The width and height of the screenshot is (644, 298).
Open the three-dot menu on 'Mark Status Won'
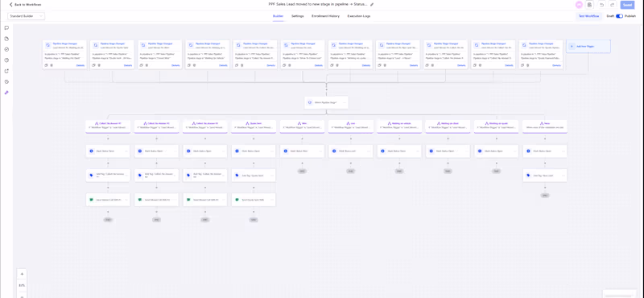coord(320,151)
